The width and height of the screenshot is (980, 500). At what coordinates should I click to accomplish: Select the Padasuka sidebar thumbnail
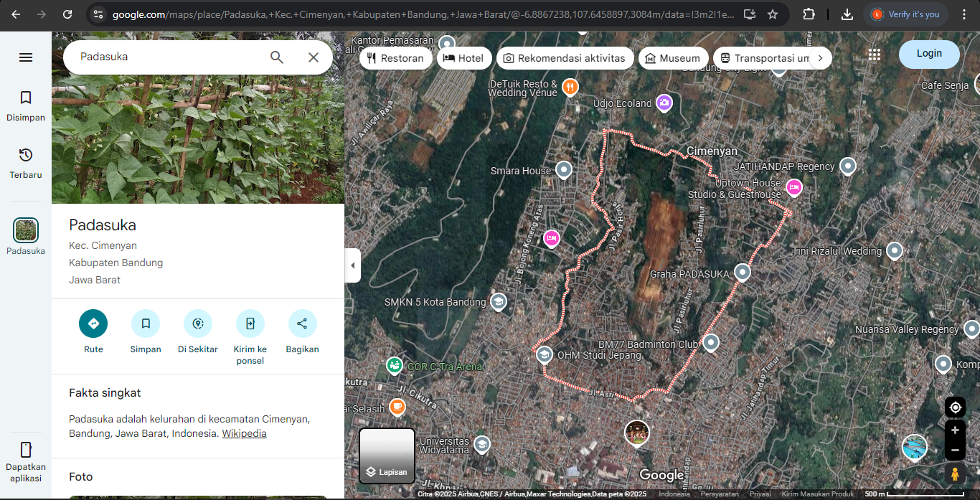(x=26, y=230)
